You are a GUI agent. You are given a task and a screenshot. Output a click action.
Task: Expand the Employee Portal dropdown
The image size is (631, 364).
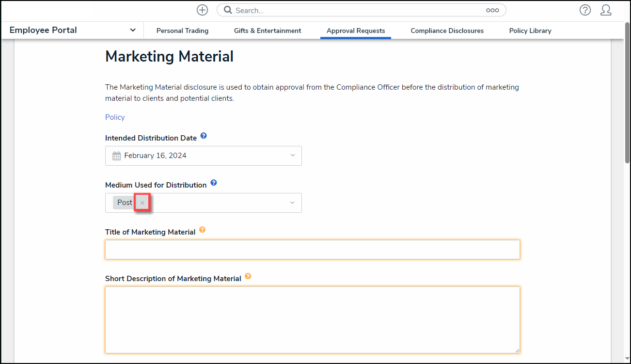tap(133, 30)
